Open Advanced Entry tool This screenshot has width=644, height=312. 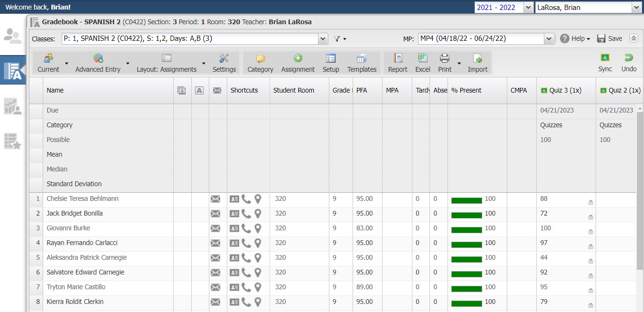pos(98,63)
